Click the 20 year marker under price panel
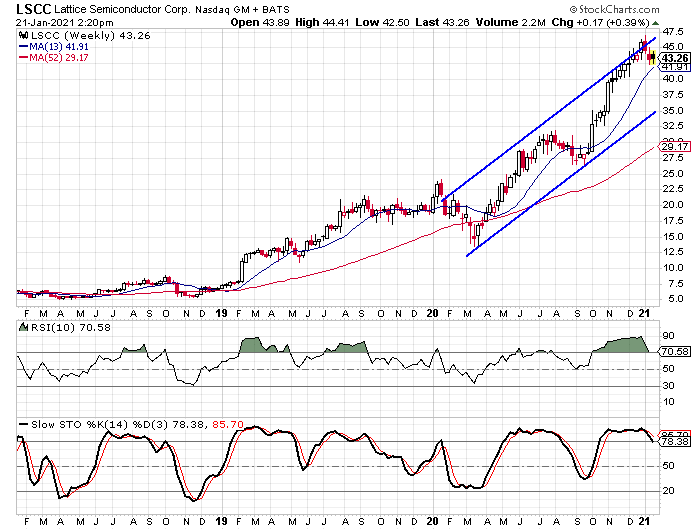 point(433,313)
